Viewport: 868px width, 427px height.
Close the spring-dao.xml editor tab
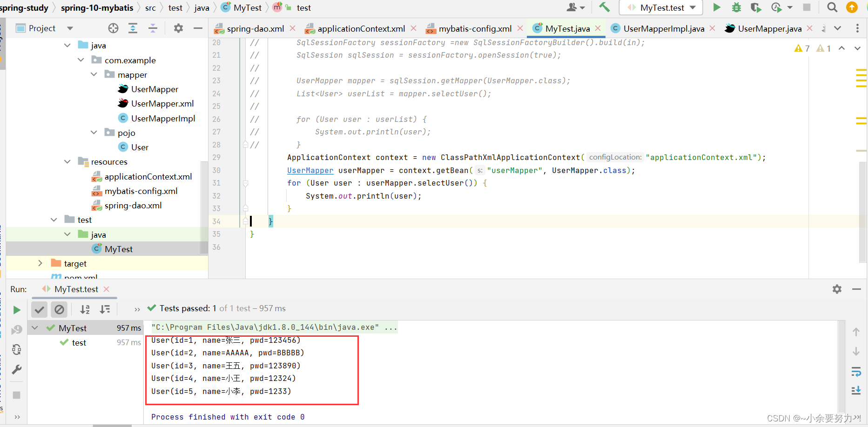point(292,28)
